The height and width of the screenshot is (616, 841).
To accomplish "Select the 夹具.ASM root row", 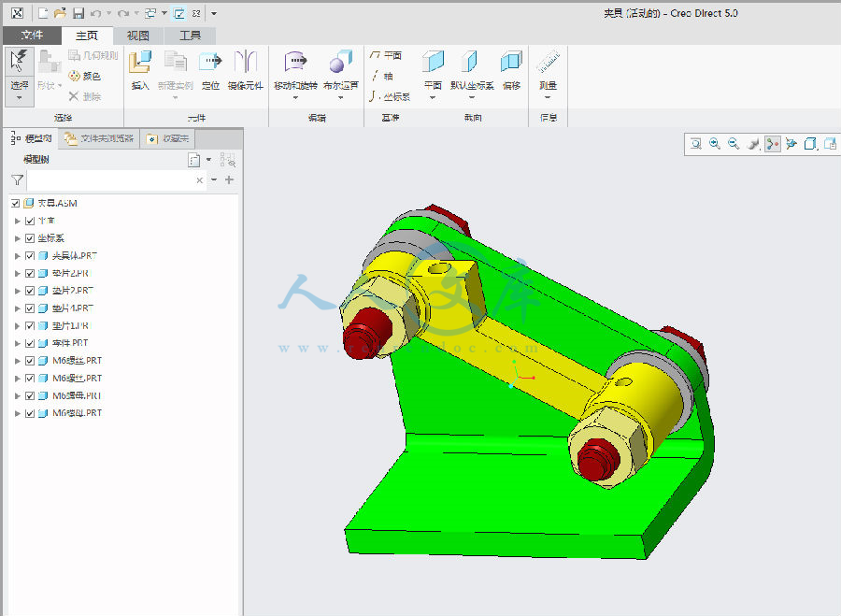I will pos(124,204).
